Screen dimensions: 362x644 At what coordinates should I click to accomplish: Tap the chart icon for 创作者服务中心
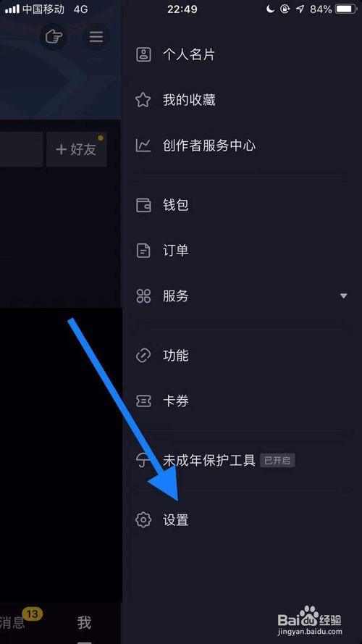[x=143, y=146]
